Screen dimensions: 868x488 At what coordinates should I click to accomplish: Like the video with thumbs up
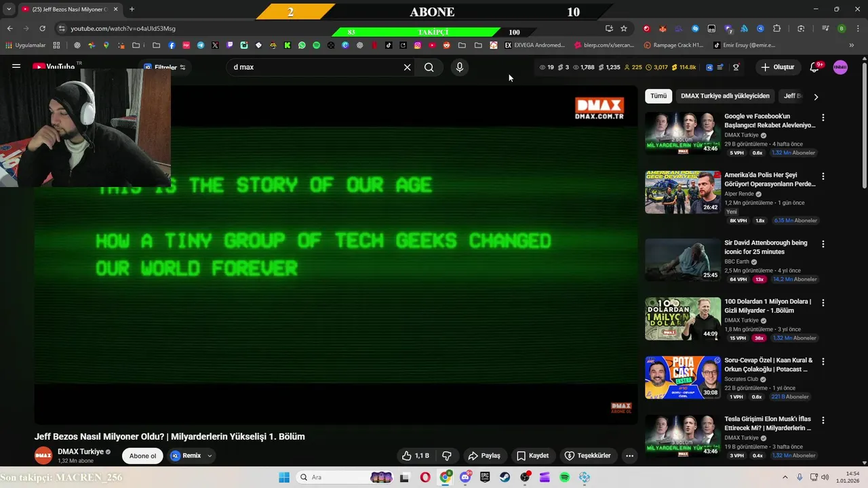coord(415,455)
